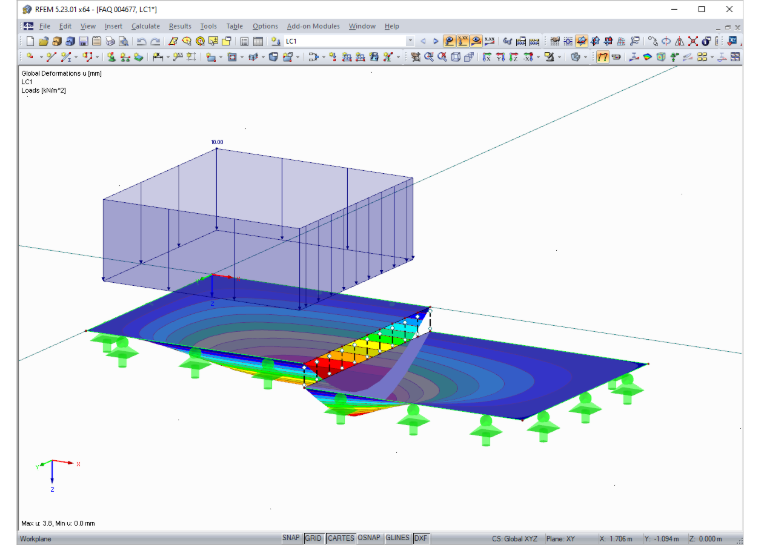Expand the nodal load tool dropdown arrow
The width and height of the screenshot is (760, 545).
(x=324, y=57)
